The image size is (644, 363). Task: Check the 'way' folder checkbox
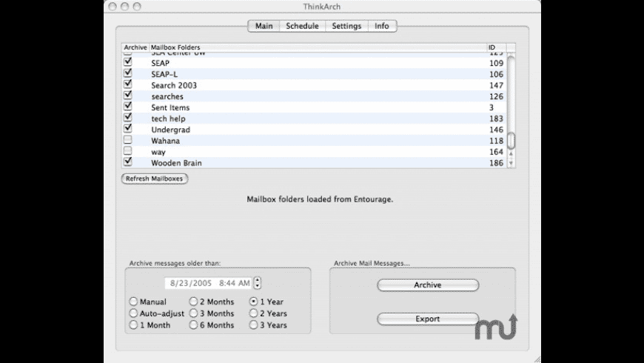click(x=128, y=151)
